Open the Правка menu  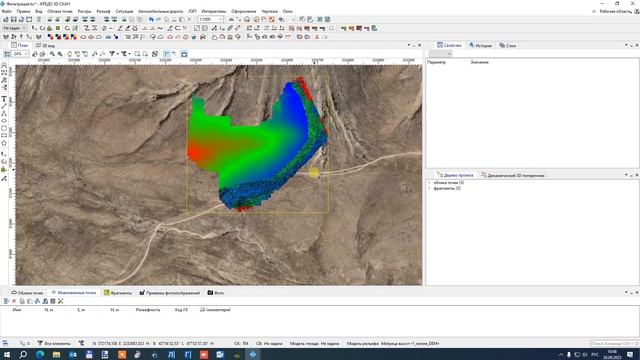(23, 11)
